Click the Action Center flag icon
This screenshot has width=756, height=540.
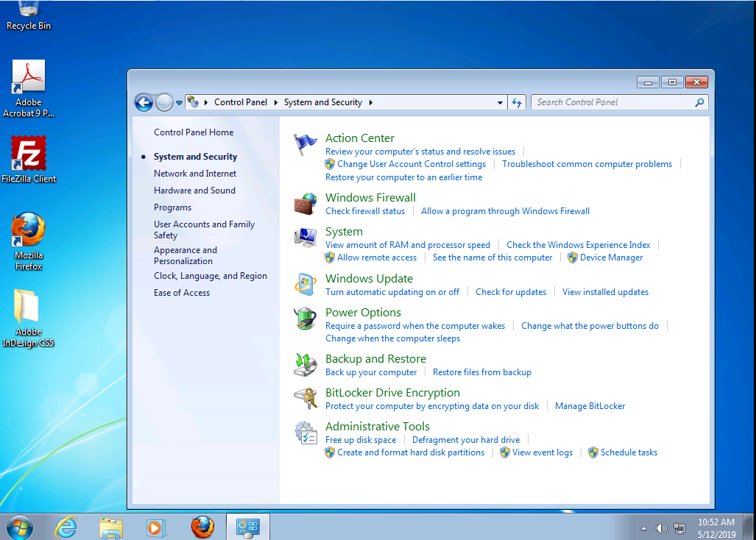[x=305, y=144]
